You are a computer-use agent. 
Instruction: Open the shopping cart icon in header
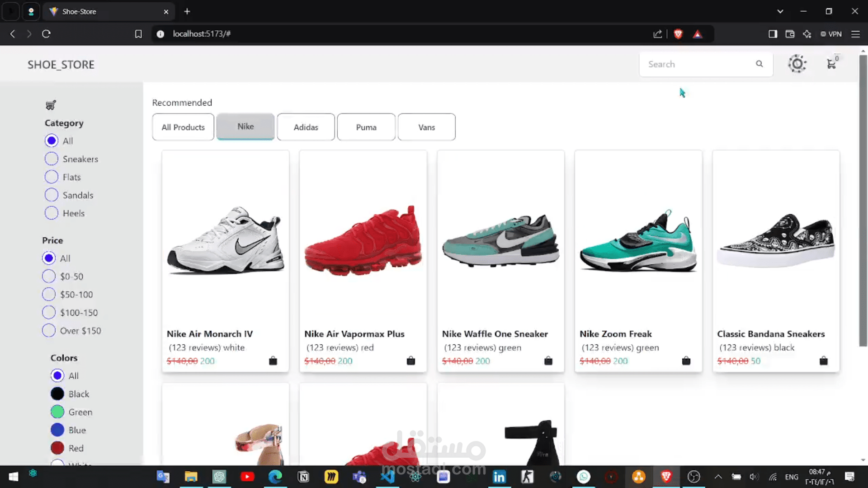pyautogui.click(x=831, y=64)
